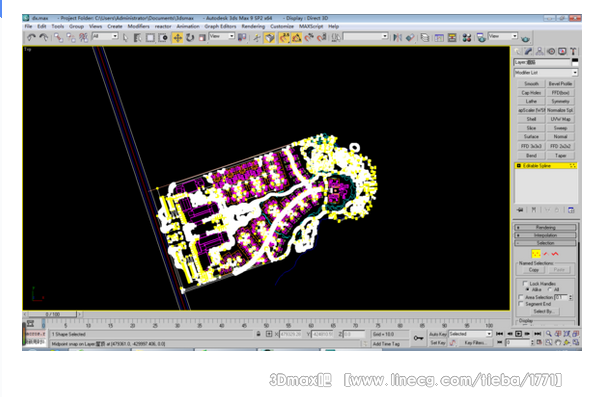Viewport: 591px width, 397px height.
Task: Click the Mirror tool icon
Action: coord(397,37)
